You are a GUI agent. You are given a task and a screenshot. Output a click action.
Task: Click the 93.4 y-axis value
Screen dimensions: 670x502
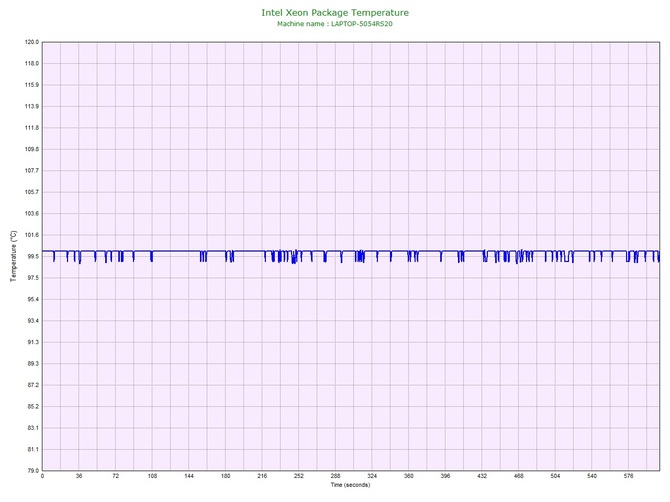[x=33, y=321]
